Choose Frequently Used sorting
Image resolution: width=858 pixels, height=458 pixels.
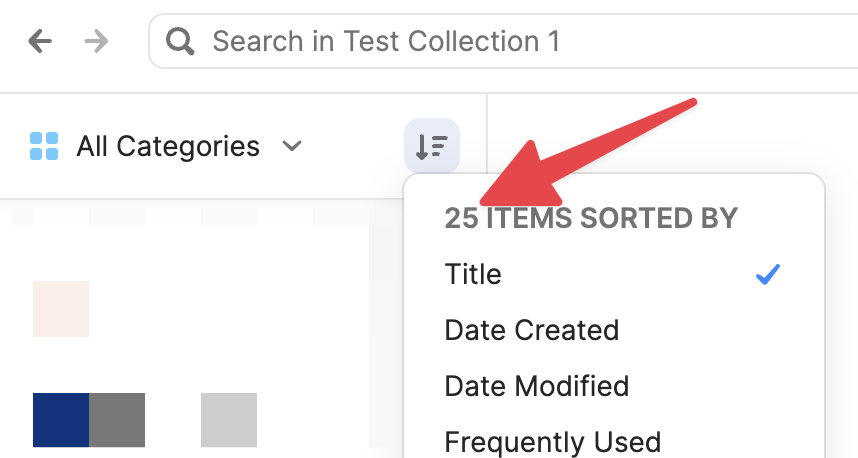coord(552,441)
